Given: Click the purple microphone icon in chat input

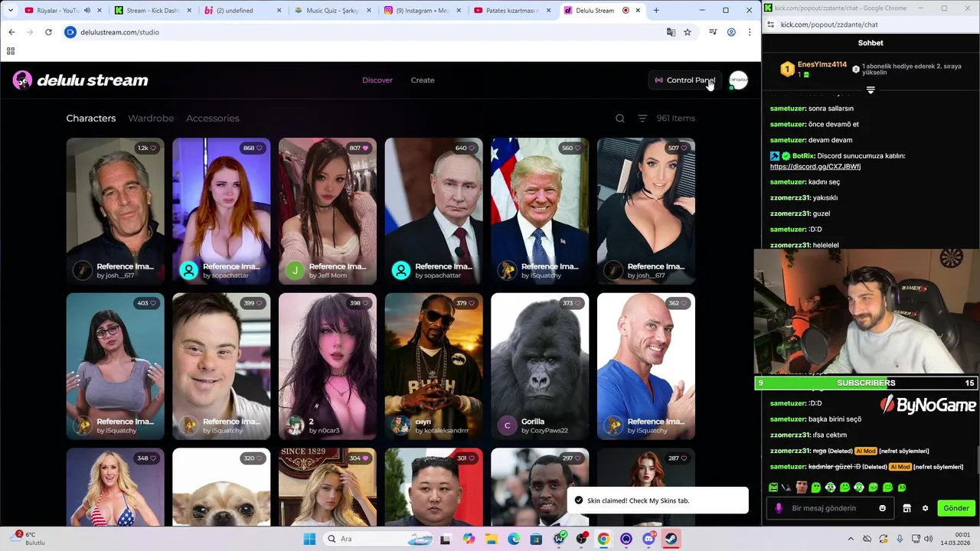Looking at the screenshot, I should pos(779,508).
